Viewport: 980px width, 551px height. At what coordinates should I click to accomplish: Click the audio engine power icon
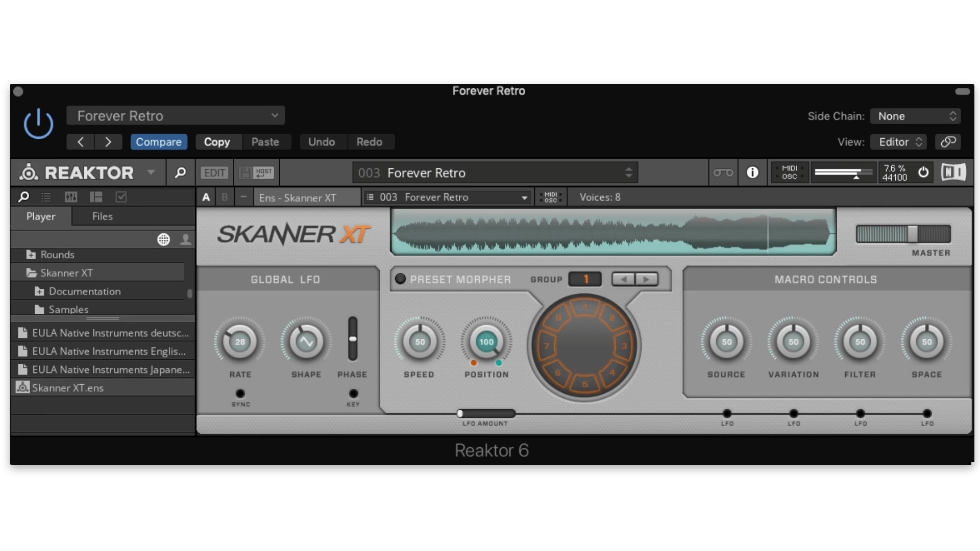click(x=923, y=172)
